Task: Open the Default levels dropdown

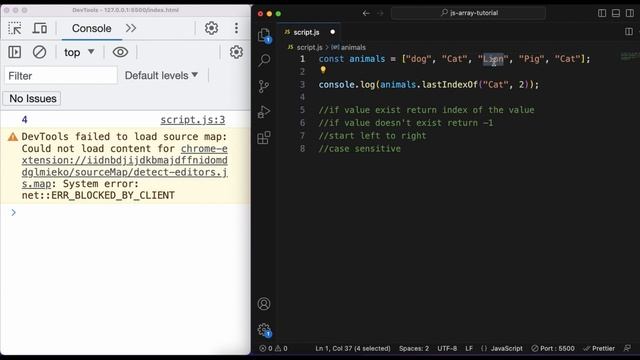Action: point(161,76)
